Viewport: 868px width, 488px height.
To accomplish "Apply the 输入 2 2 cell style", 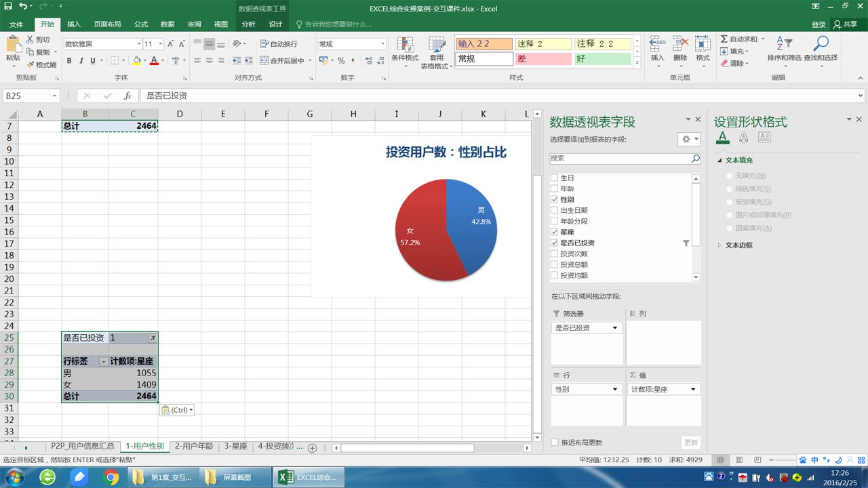I will 484,43.
